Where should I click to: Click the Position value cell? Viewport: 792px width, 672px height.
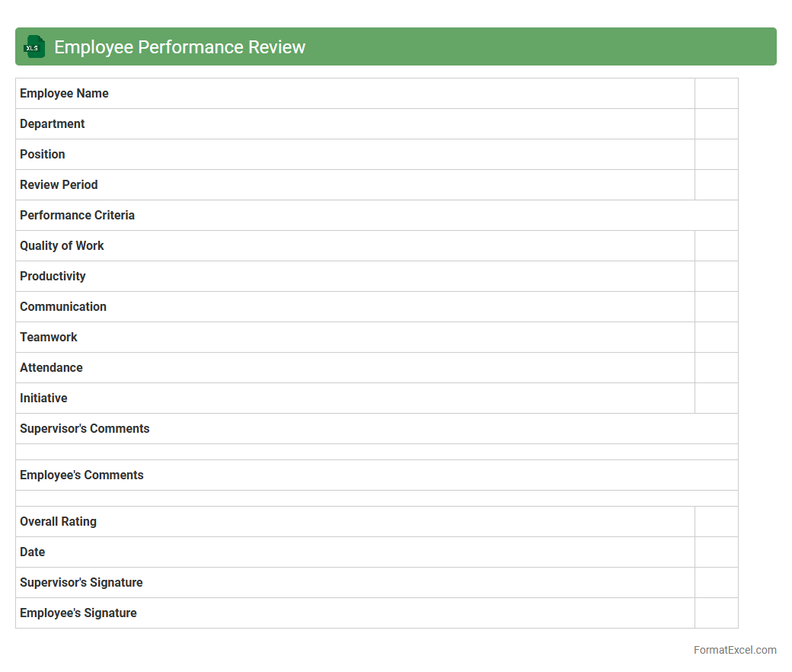click(716, 155)
